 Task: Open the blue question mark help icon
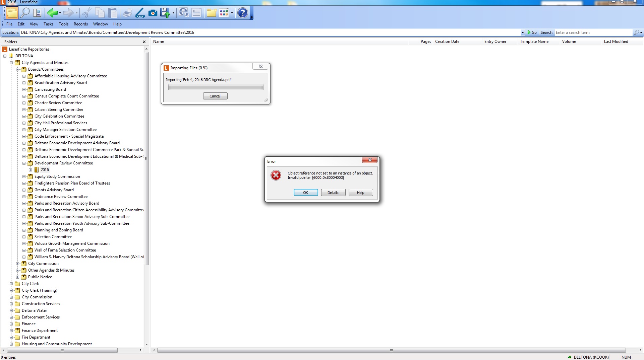(x=242, y=13)
